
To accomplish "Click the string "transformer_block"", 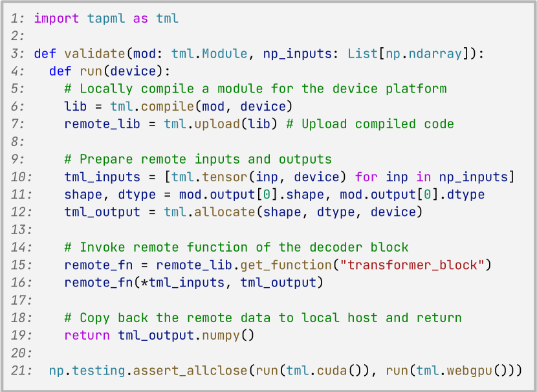I will pyautogui.click(x=412, y=265).
